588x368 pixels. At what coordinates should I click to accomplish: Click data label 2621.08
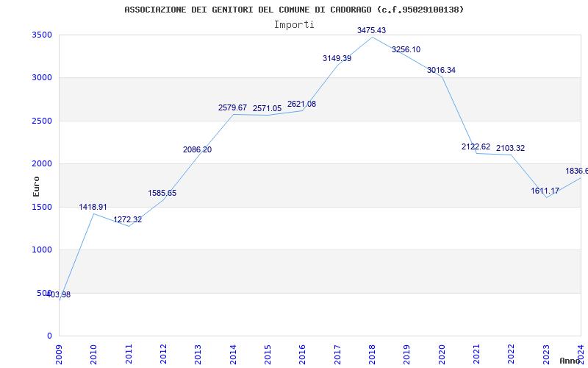(301, 104)
